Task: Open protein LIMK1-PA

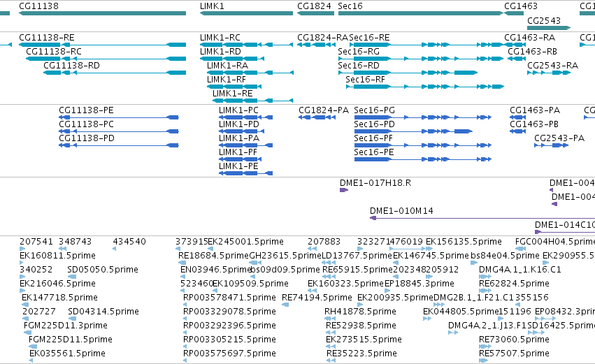Action: click(239, 138)
